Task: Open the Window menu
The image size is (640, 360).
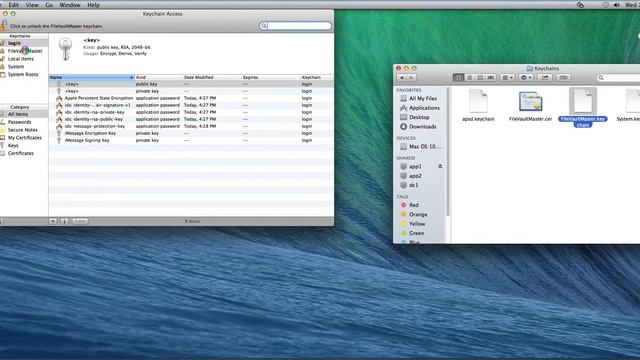Action: point(70,5)
